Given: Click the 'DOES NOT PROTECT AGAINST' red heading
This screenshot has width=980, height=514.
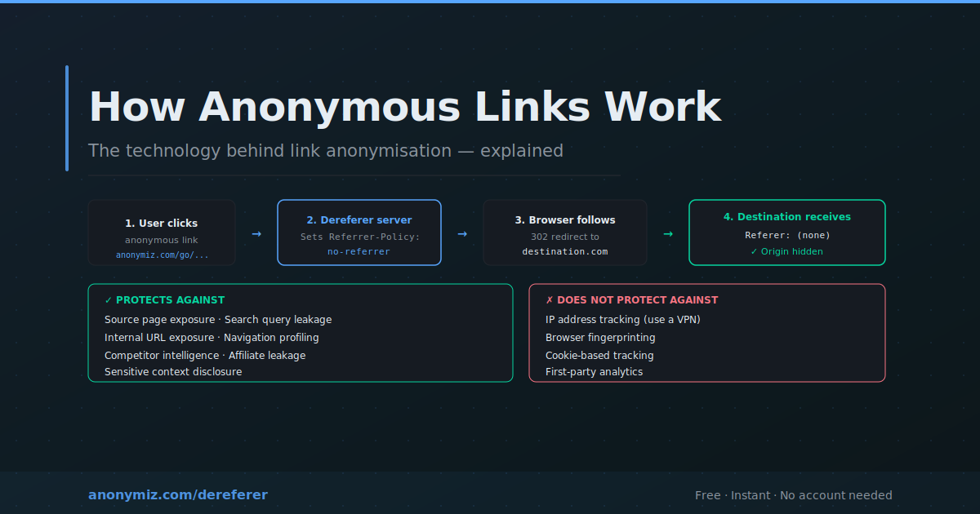Looking at the screenshot, I should point(632,300).
